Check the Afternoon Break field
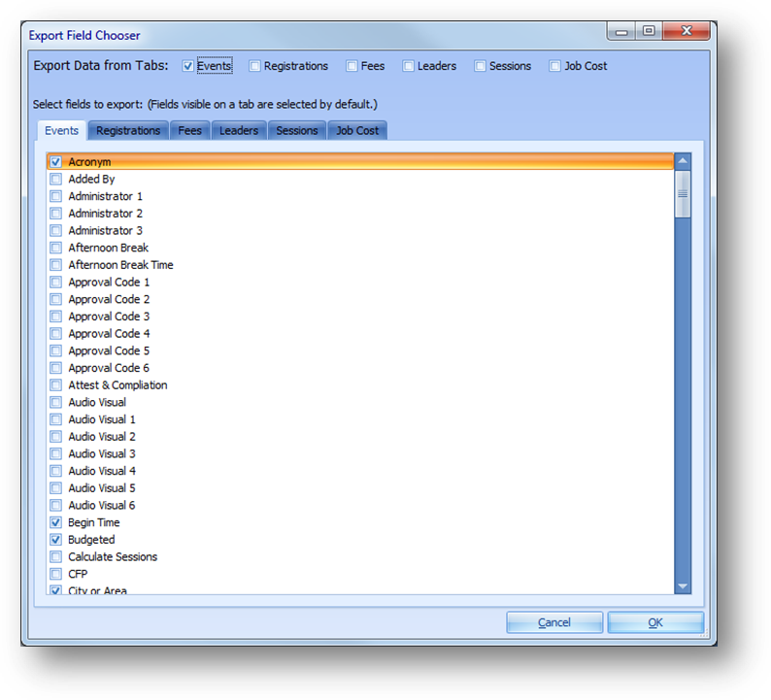This screenshot has width=771, height=700. [56, 248]
